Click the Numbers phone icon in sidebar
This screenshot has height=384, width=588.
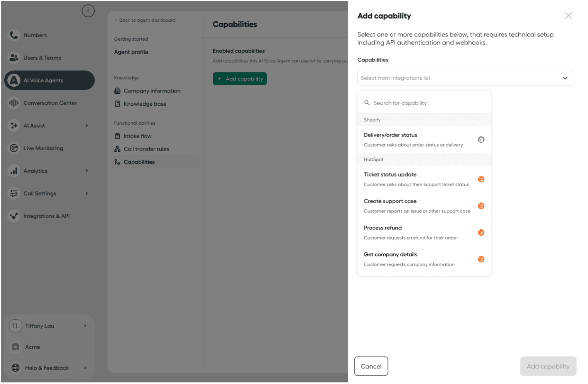(14, 35)
